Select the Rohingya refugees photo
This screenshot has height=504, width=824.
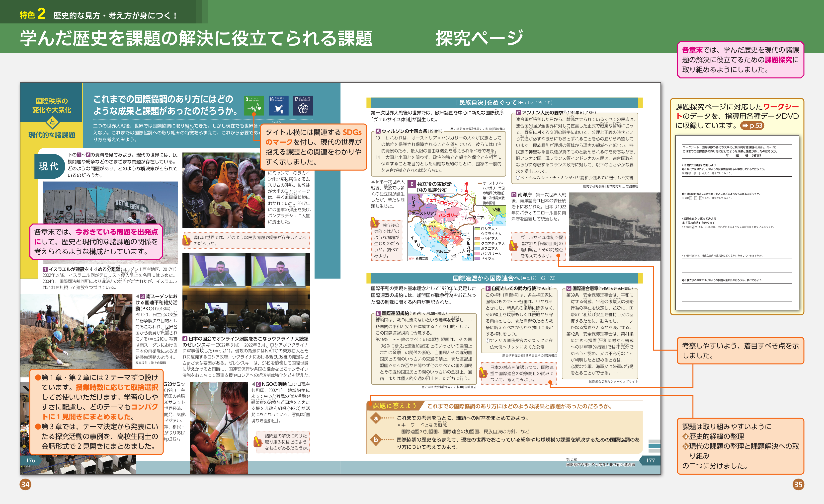(x=223, y=191)
